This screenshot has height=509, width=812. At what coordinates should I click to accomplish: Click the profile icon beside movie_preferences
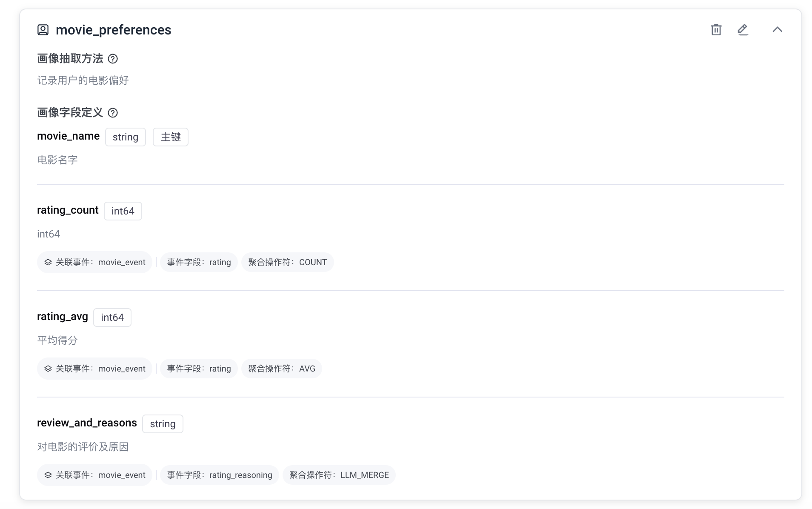[43, 30]
